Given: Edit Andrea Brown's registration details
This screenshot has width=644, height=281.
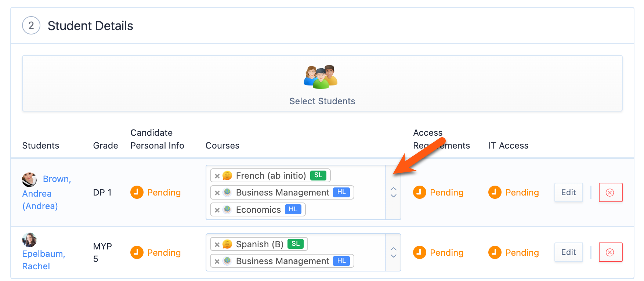Looking at the screenshot, I should tap(568, 193).
